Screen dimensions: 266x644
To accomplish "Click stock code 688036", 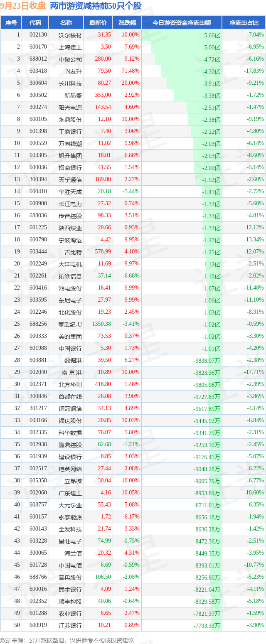I will 39,216.
